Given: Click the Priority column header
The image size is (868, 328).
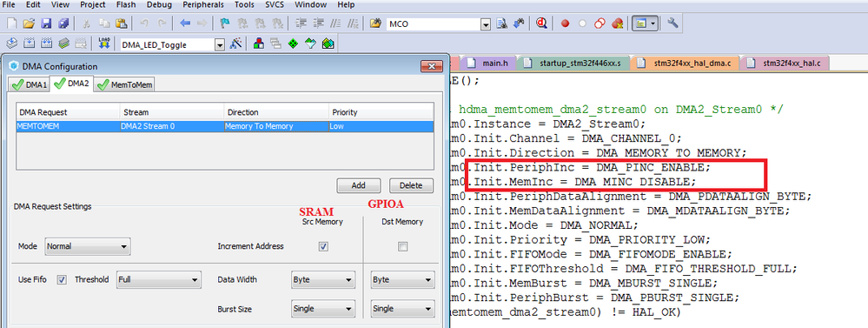Looking at the screenshot, I should coord(381,112).
